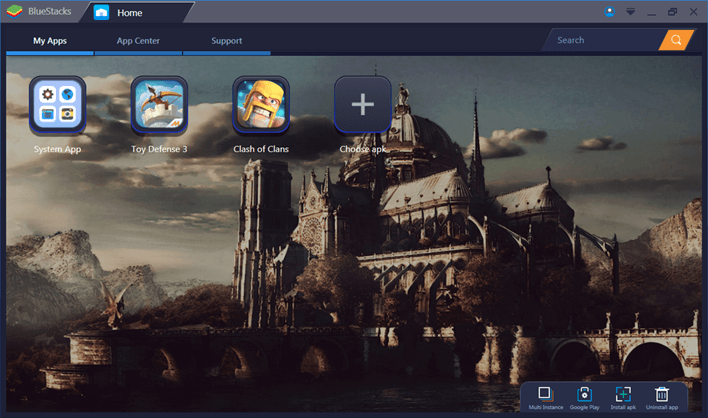The height and width of the screenshot is (418, 708).
Task: Switch to the App Center tab
Action: [138, 40]
